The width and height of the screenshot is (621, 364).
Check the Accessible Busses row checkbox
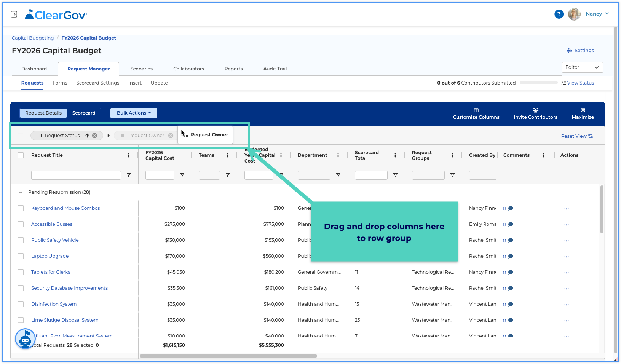pyautogui.click(x=21, y=224)
